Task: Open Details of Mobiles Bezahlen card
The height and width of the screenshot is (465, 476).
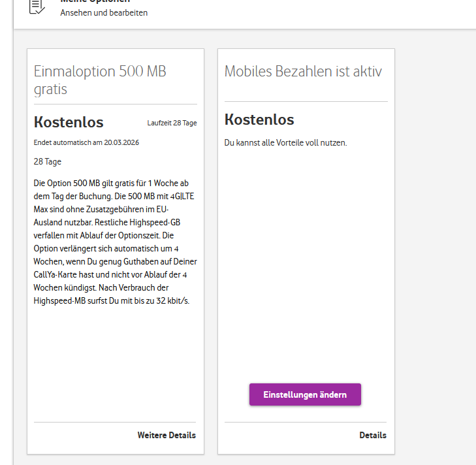Action: (x=373, y=435)
